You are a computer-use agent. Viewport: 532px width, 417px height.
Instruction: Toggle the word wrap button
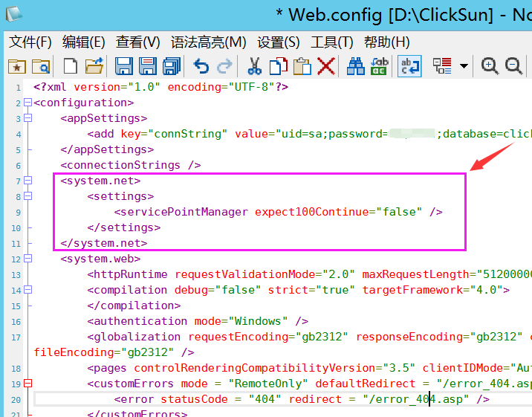(x=409, y=66)
